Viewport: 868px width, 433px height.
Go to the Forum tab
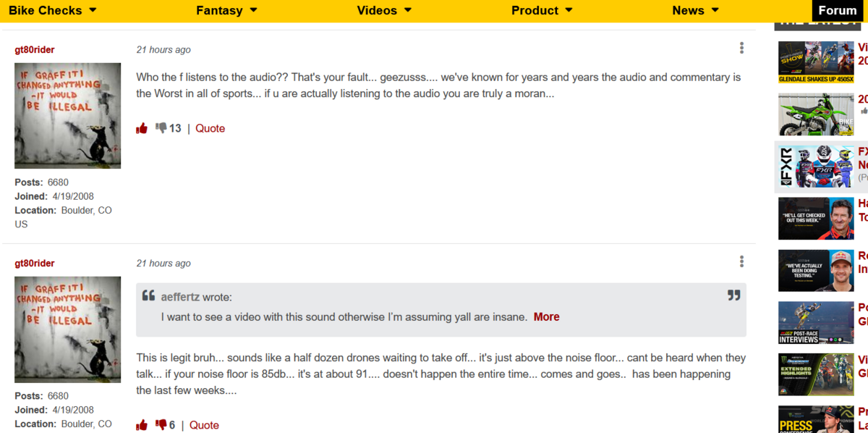pyautogui.click(x=838, y=10)
